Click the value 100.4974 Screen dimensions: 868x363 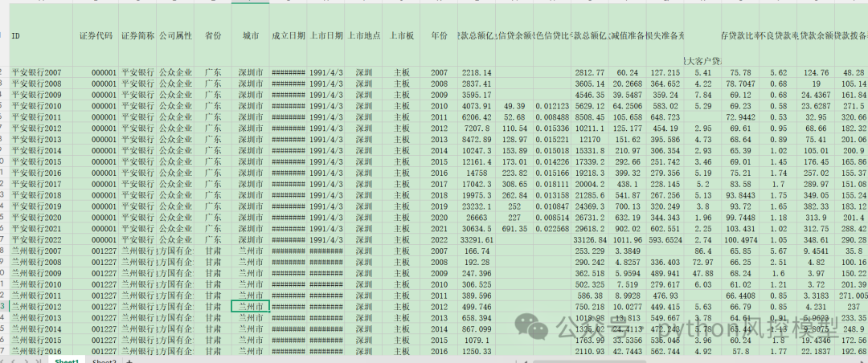pos(741,239)
